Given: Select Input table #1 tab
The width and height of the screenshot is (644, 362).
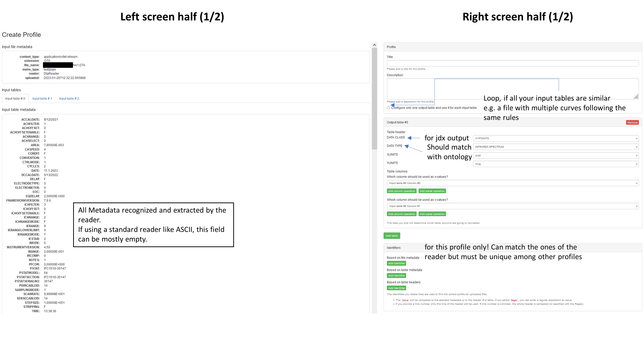Looking at the screenshot, I should click(x=42, y=98).
